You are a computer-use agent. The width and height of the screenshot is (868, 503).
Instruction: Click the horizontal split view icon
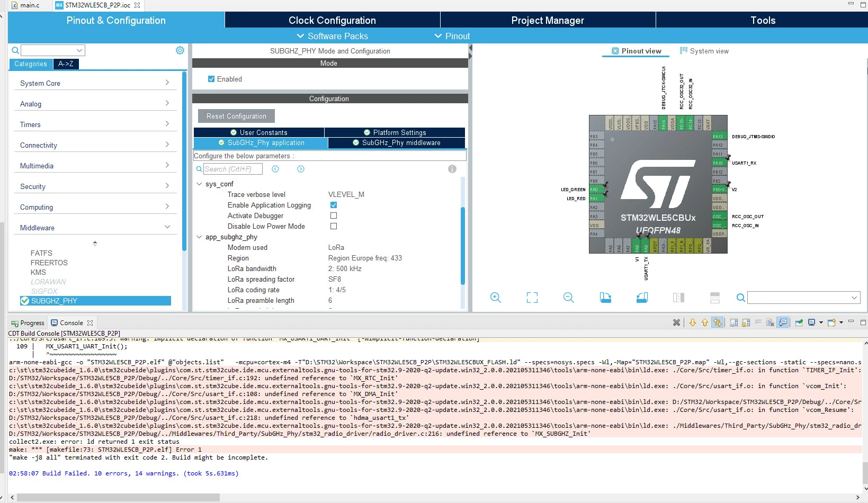point(715,298)
